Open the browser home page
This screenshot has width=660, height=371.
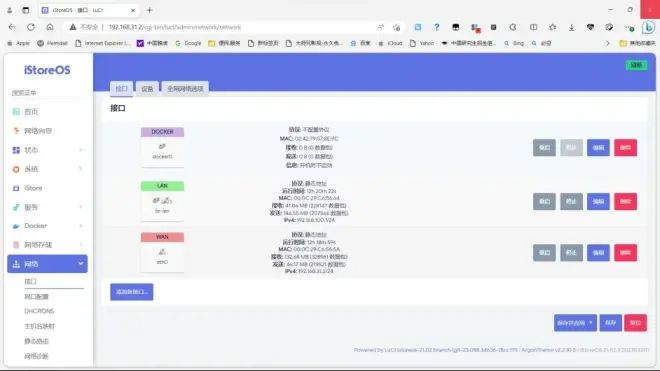pyautogui.click(x=50, y=27)
